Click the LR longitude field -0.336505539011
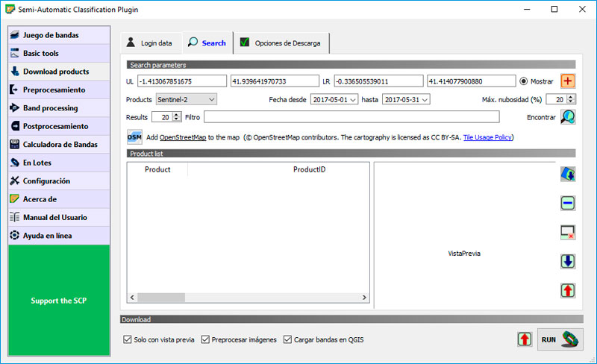 (x=378, y=81)
